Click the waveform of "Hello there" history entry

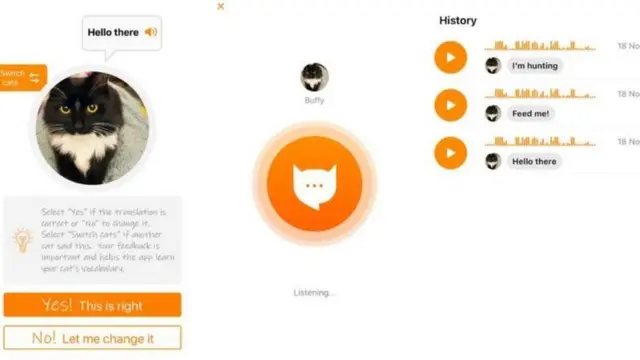pos(540,141)
